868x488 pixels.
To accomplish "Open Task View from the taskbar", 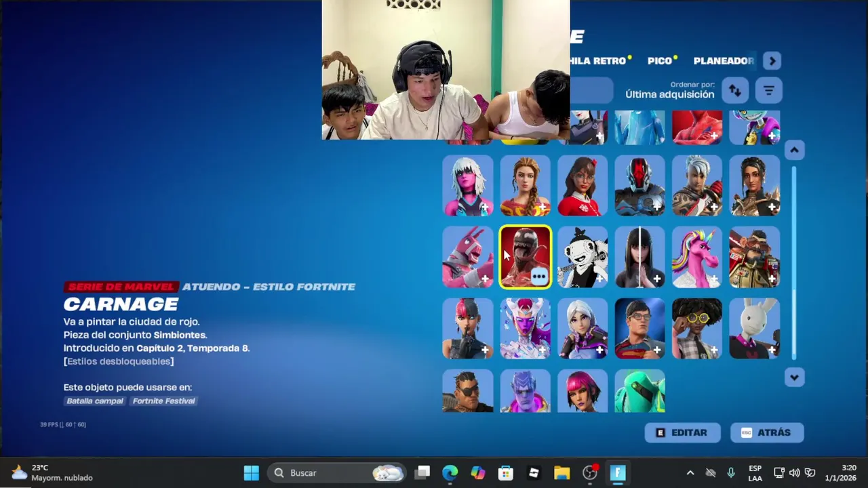I will click(423, 472).
